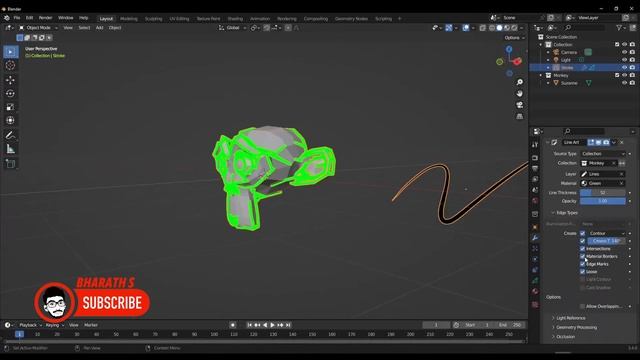
Task: Activate the 3D Cursor tool
Action: (x=11, y=65)
